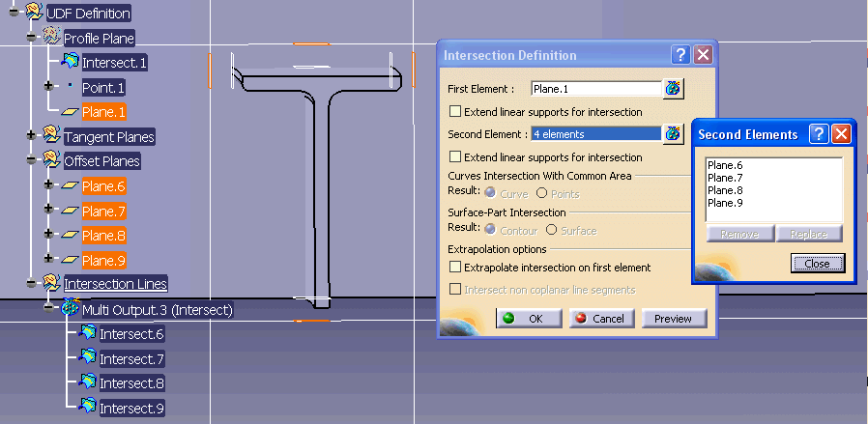Click the Plane.9 plane icon in tree
The height and width of the screenshot is (424, 868).
[x=70, y=259]
